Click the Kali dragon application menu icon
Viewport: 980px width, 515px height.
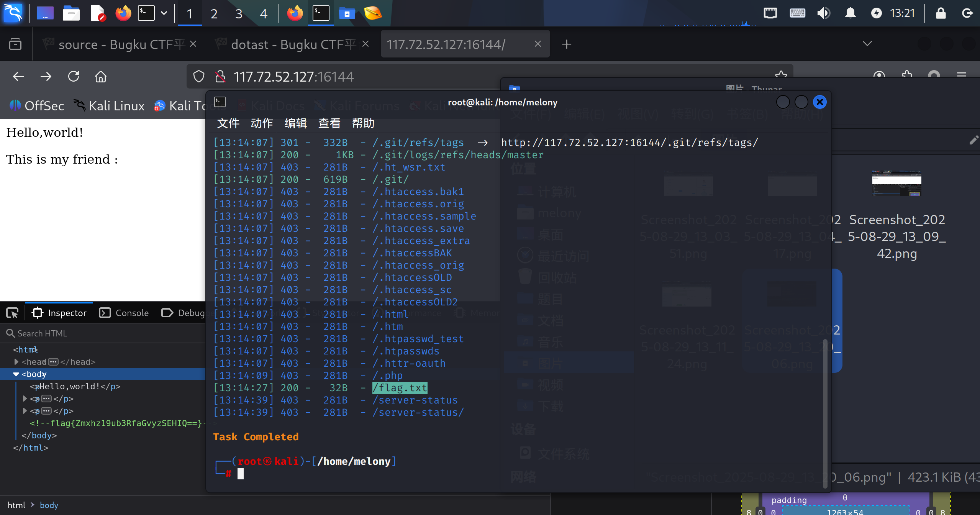click(x=13, y=13)
